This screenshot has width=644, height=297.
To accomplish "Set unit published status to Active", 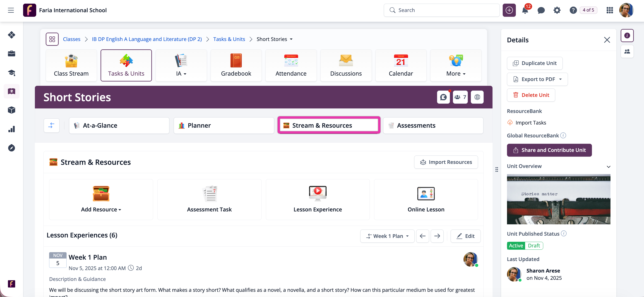I will pos(516,245).
